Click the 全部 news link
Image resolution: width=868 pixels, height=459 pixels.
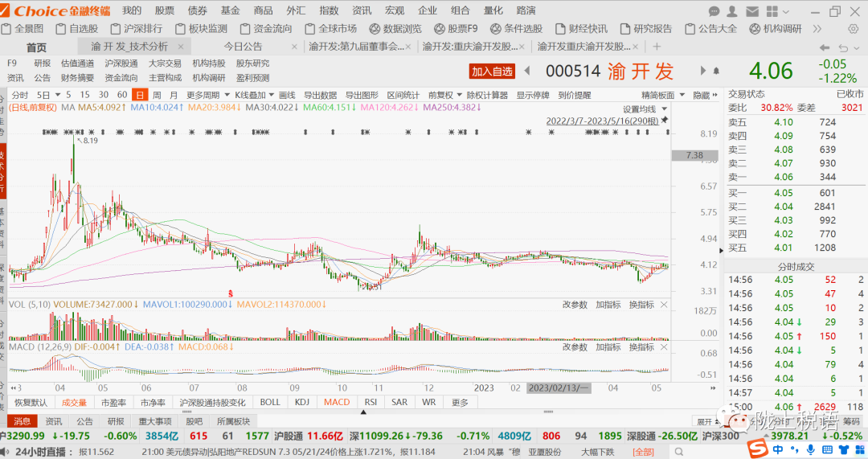tap(643, 453)
